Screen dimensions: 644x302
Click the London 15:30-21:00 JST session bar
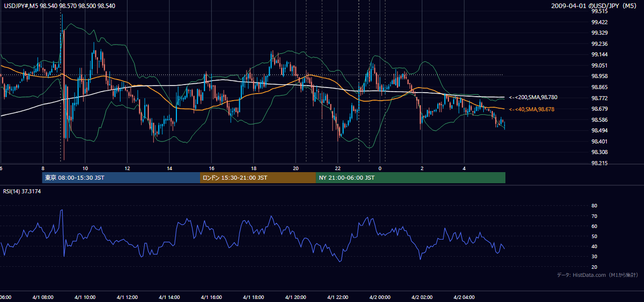coord(258,178)
